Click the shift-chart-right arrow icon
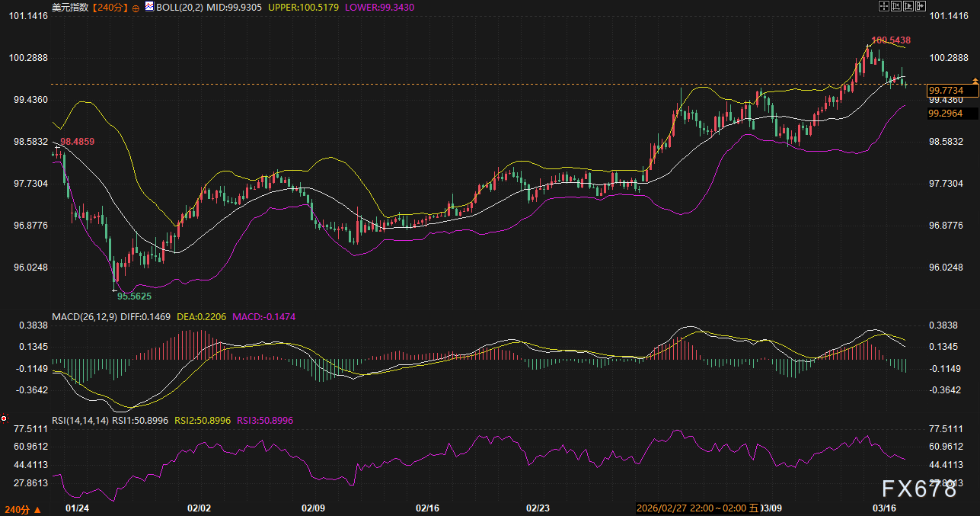The width and height of the screenshot is (980, 516). click(x=921, y=6)
